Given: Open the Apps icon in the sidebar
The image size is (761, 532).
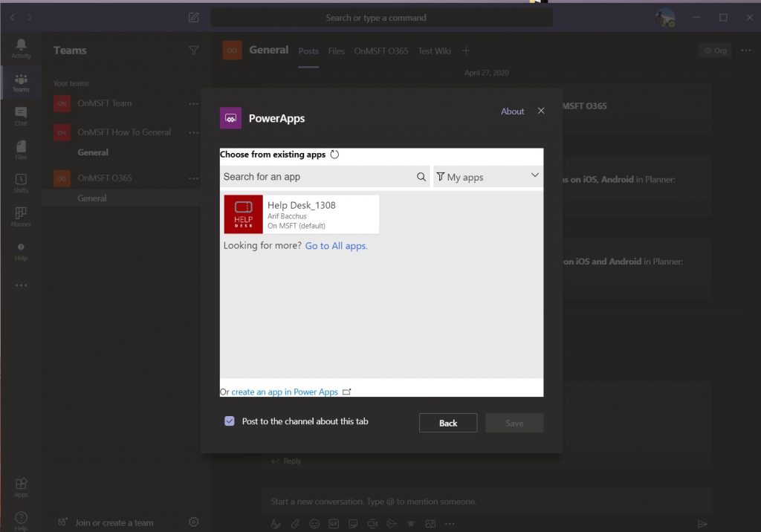Looking at the screenshot, I should pyautogui.click(x=21, y=487).
